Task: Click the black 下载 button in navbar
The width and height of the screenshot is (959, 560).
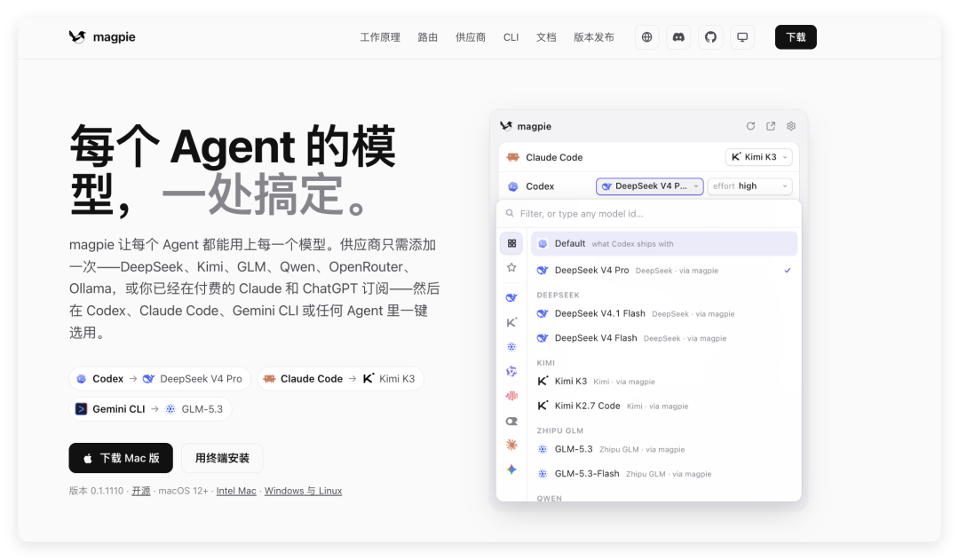Action: click(796, 37)
